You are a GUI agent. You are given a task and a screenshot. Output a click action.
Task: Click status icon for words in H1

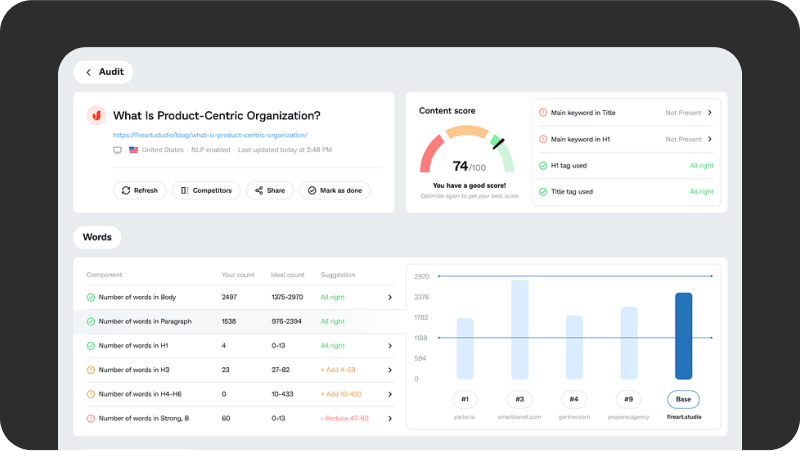(x=90, y=346)
